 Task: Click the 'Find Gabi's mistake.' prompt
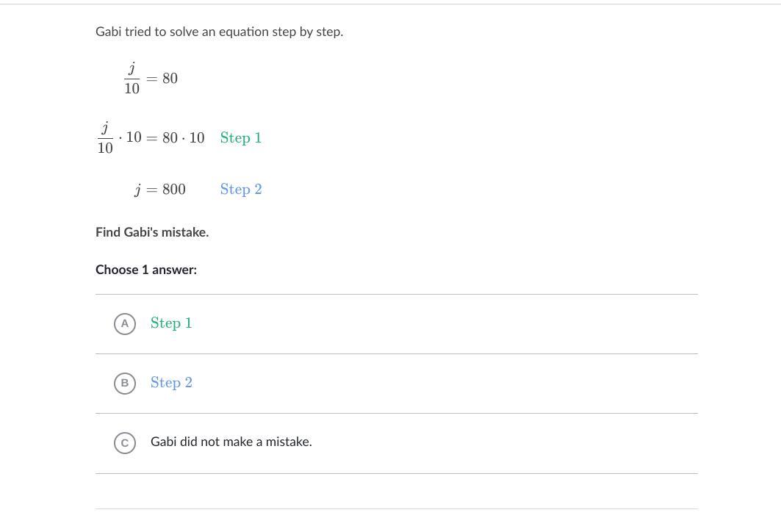click(152, 232)
